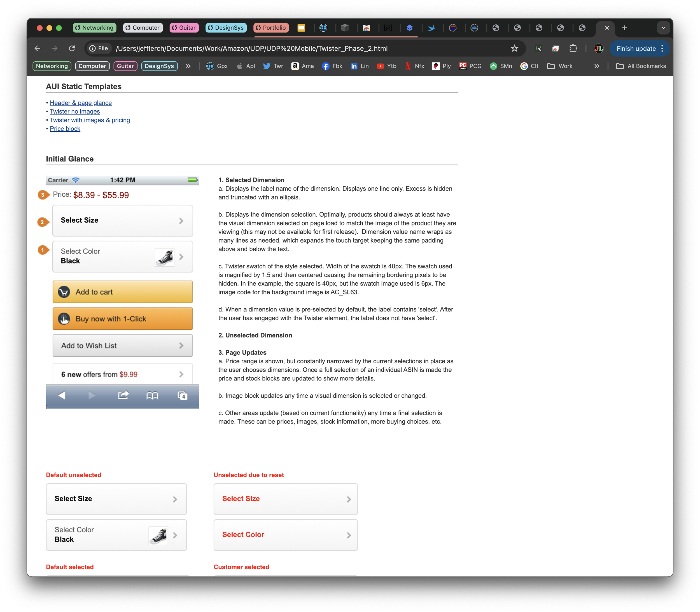This screenshot has height=612, width=700.
Task: Open the tab search dropdown arrow
Action: click(x=664, y=28)
